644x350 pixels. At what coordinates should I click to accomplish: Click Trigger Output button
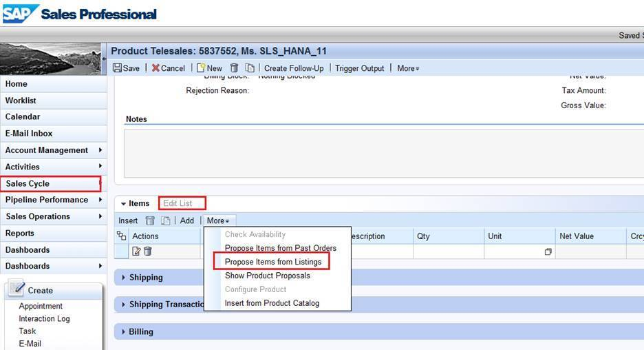359,68
